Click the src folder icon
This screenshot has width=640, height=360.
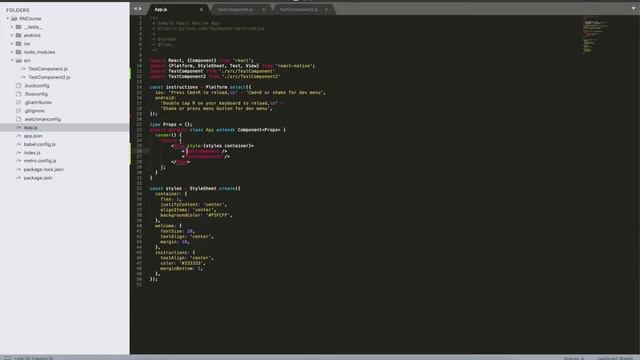(18, 60)
